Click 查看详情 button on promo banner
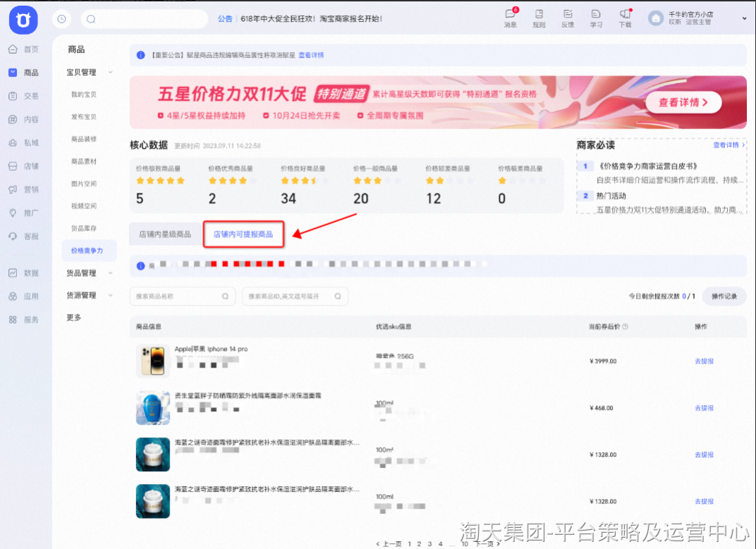The width and height of the screenshot is (756, 549). coord(683,102)
